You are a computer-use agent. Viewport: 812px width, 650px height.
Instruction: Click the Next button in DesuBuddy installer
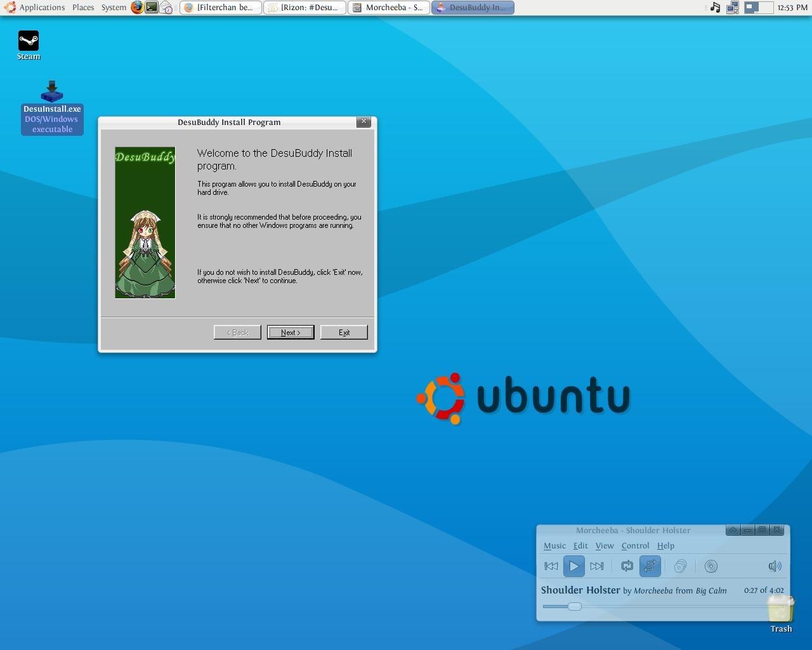[291, 333]
